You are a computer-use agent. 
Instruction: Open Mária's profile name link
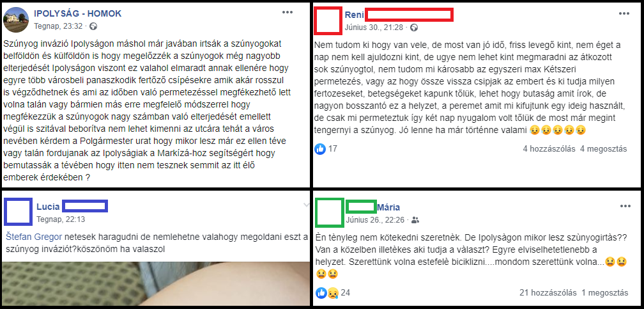click(x=388, y=207)
